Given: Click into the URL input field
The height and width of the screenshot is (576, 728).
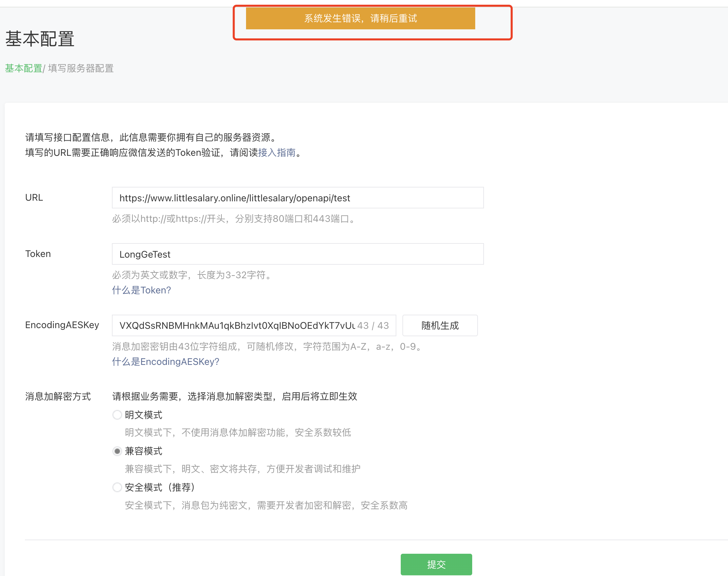Looking at the screenshot, I should click(x=298, y=198).
